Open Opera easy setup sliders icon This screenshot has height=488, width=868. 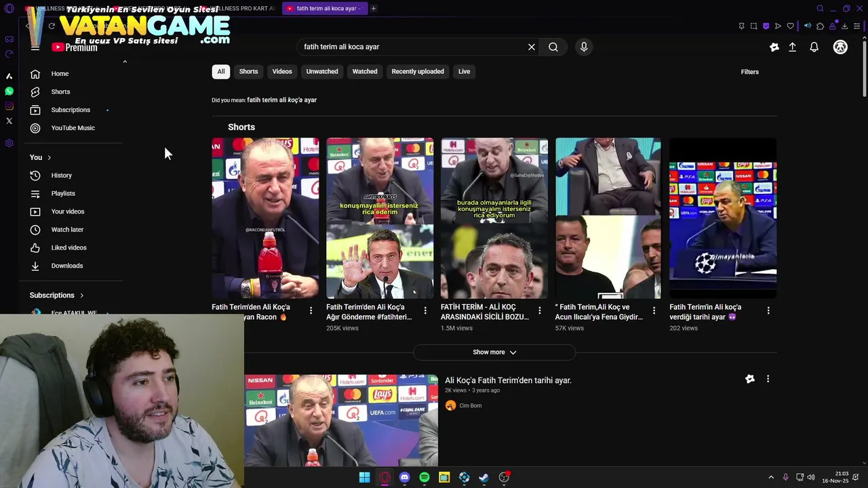click(x=856, y=26)
